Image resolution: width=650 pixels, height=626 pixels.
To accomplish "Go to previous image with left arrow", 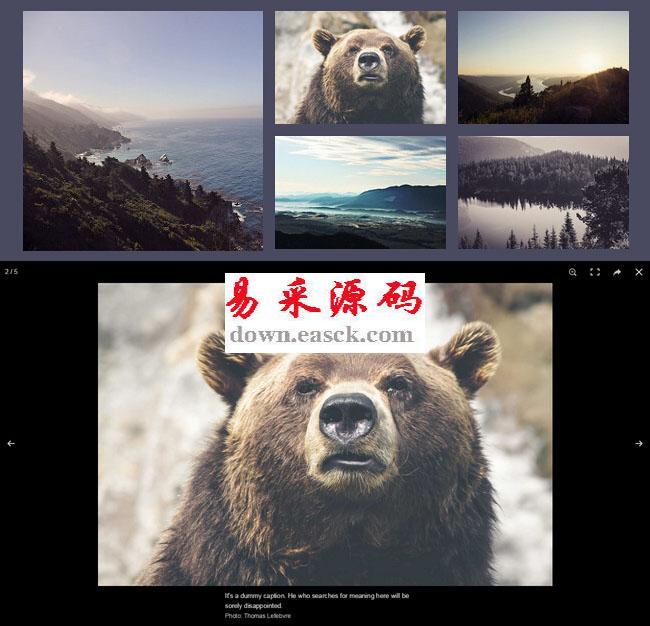I will click(x=11, y=443).
